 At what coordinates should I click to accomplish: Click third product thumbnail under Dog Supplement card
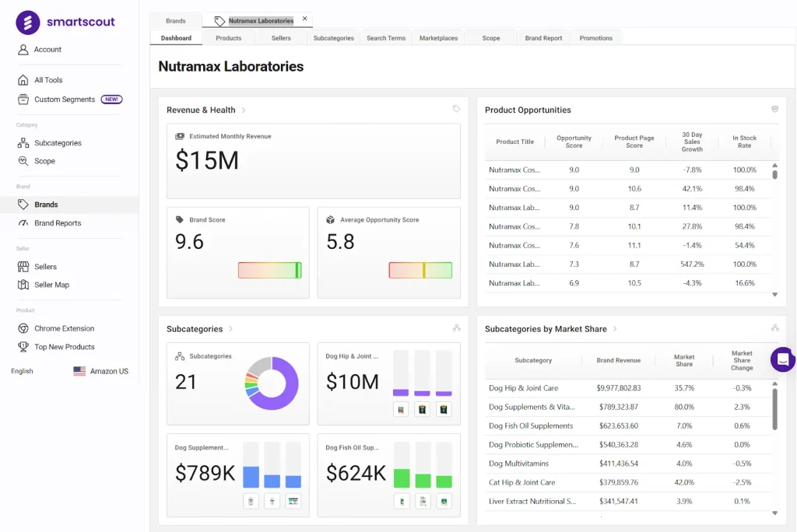tap(293, 502)
